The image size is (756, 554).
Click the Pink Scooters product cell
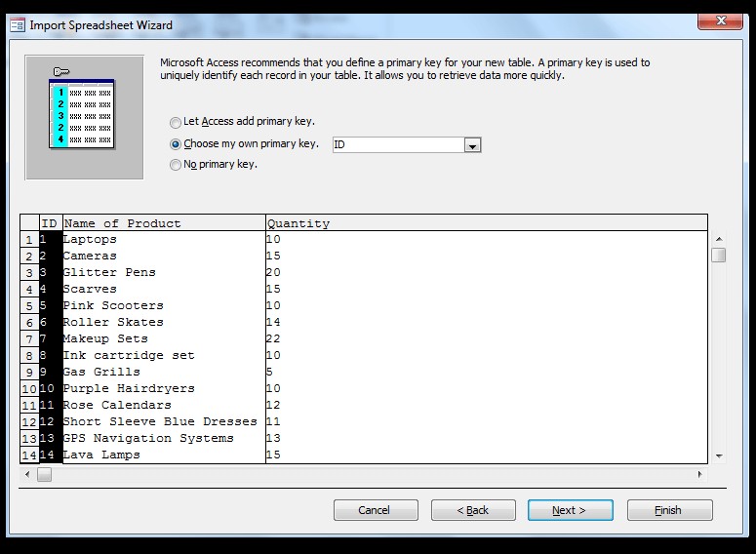tap(164, 305)
